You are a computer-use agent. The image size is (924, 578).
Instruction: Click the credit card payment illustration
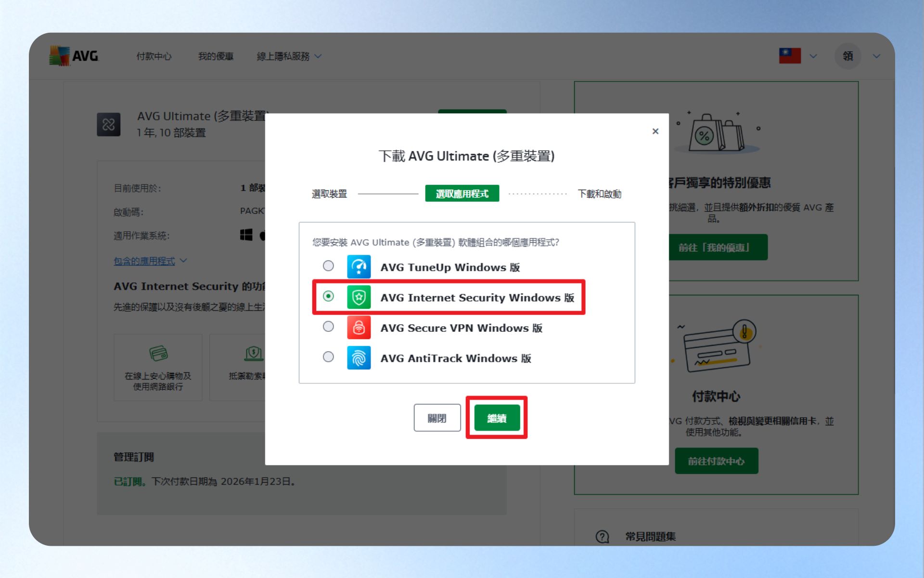pos(718,346)
